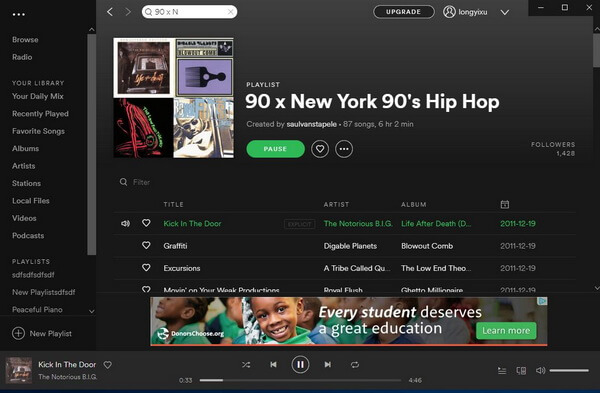The width and height of the screenshot is (600, 393).
Task: Open the Blowout Comb album link
Action: 427,246
